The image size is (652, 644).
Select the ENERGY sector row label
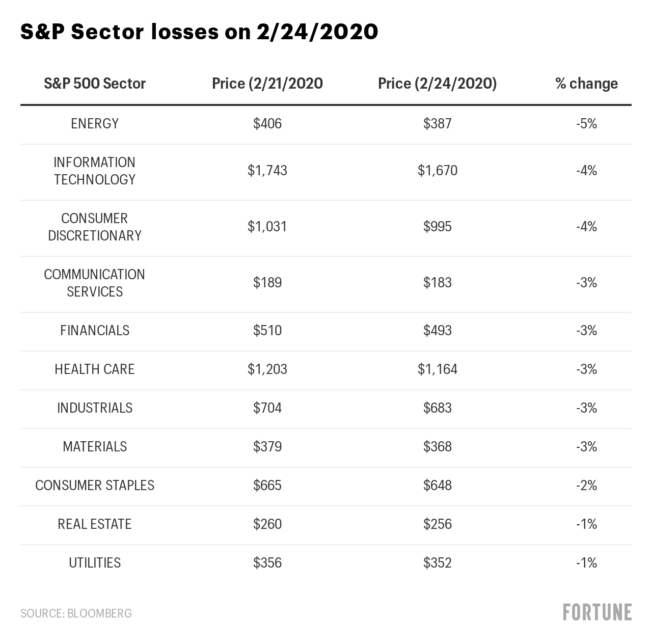[95, 124]
